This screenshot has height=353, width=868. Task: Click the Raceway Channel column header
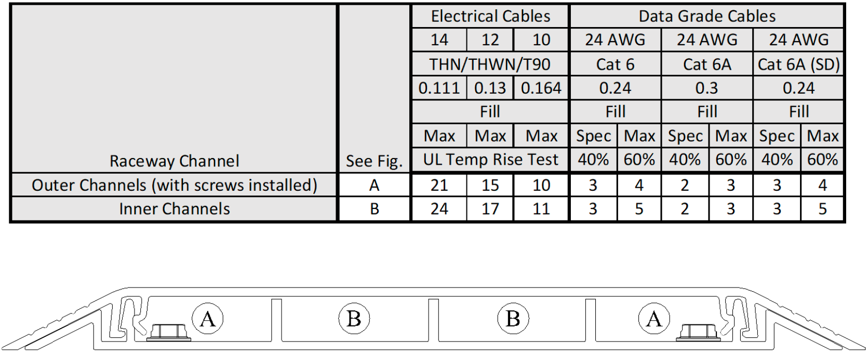point(174,161)
